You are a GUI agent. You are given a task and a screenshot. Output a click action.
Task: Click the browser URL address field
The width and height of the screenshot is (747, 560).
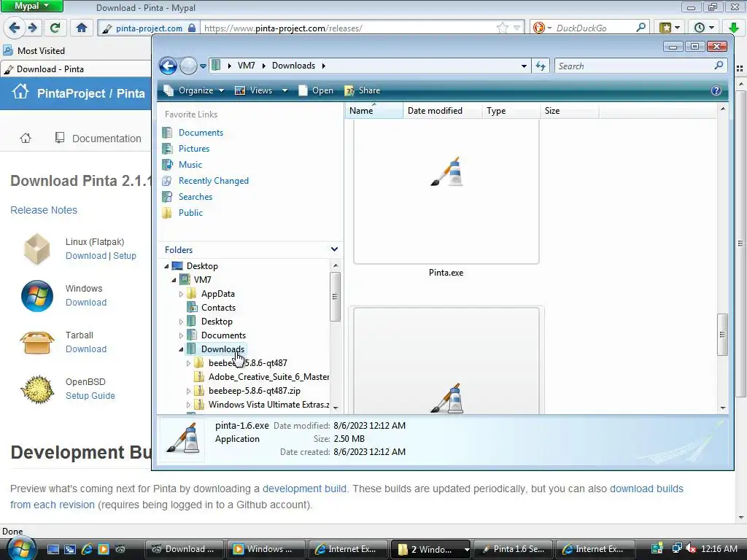(348, 28)
